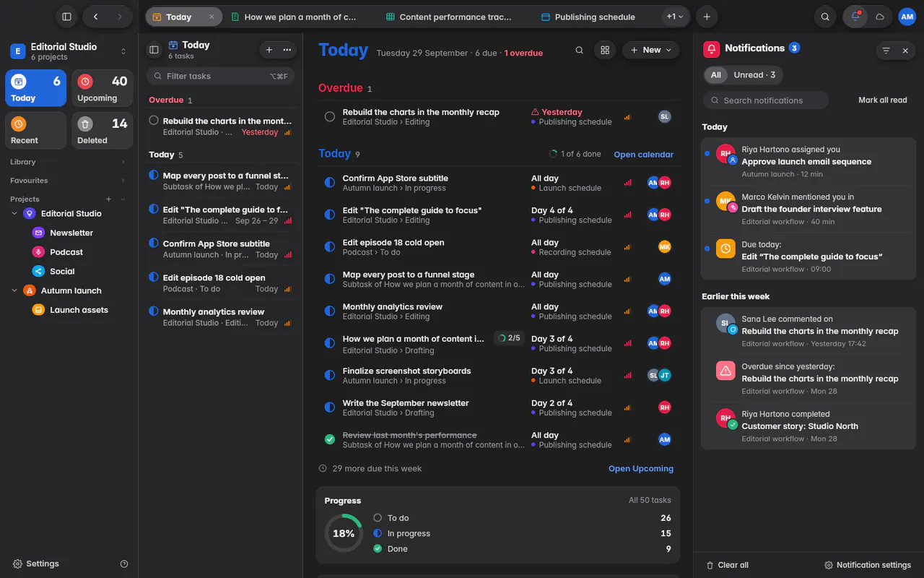The image size is (924, 578).
Task: Collapse the task list panel icon beside Today
Action: pyautogui.click(x=154, y=50)
